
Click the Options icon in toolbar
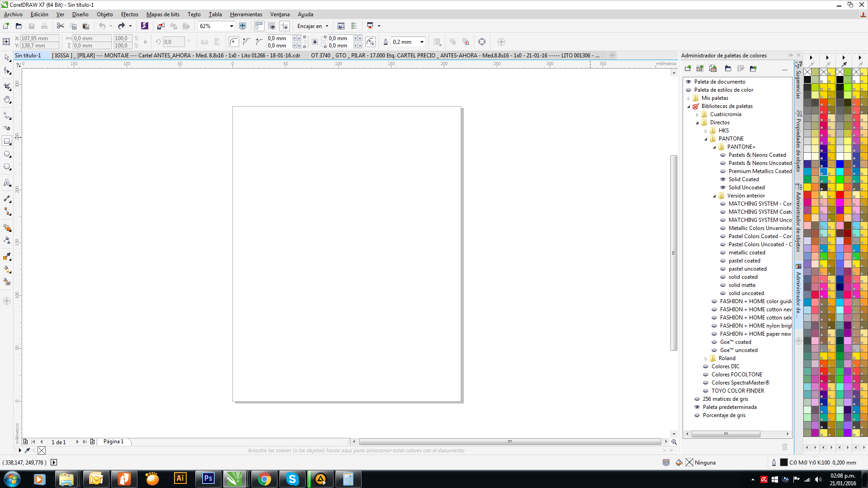(x=354, y=26)
